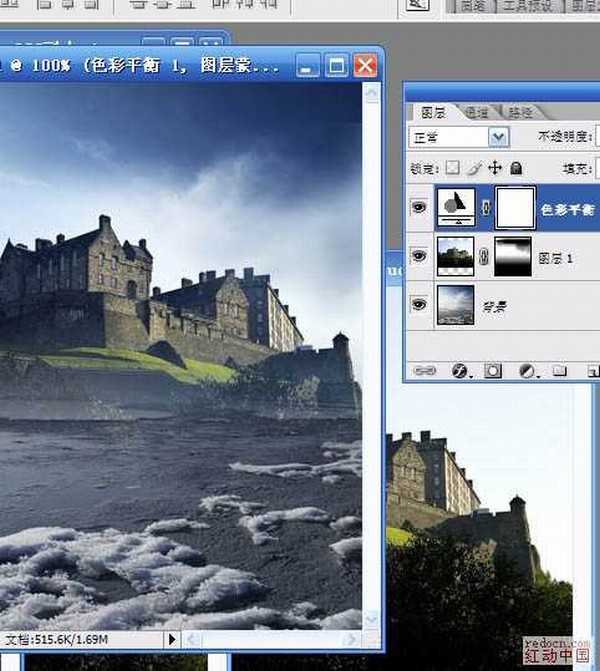The height and width of the screenshot is (671, 600).
Task: Click new group folder icon
Action: click(560, 370)
